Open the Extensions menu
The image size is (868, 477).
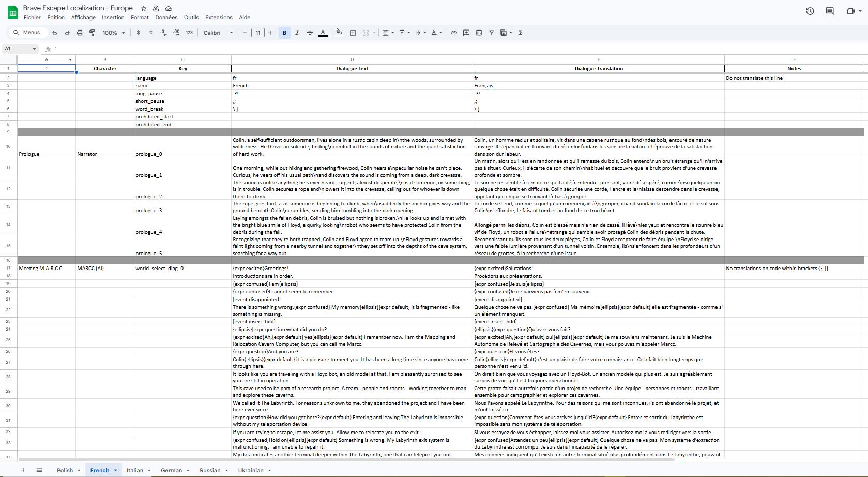point(219,17)
